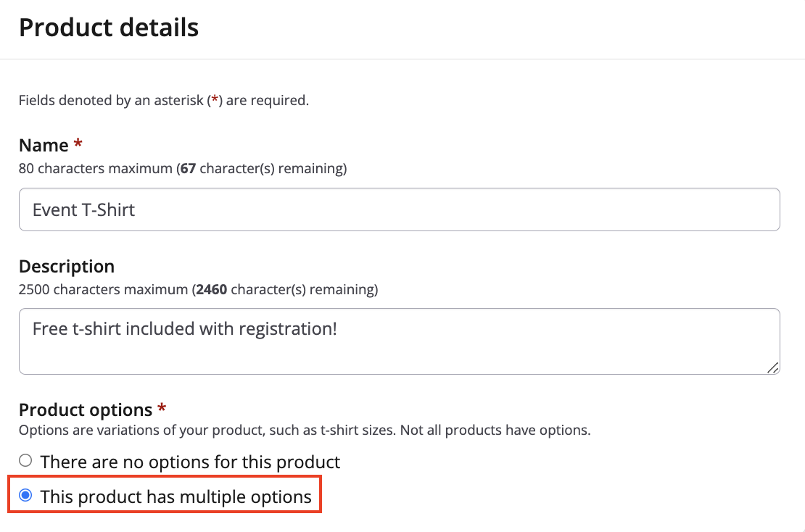
Task: Click the 'Event T-Shirt' text in Name
Action: (x=84, y=210)
